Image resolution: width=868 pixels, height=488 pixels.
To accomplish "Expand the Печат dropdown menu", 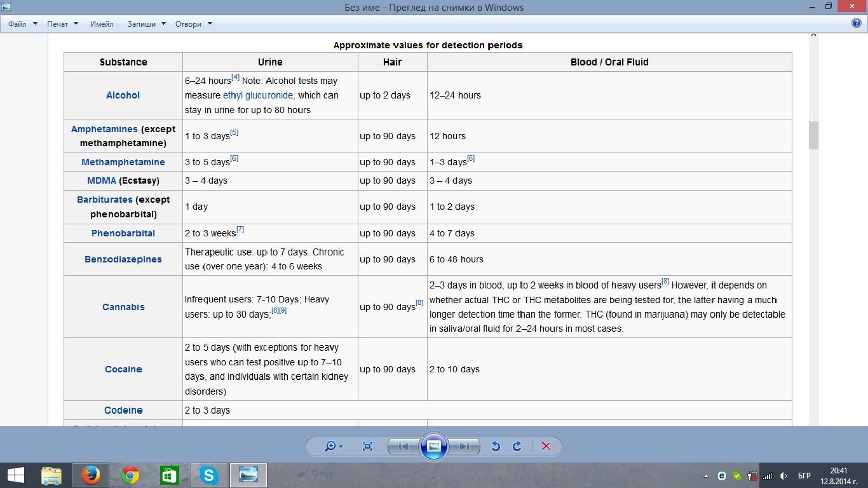I will (x=62, y=24).
